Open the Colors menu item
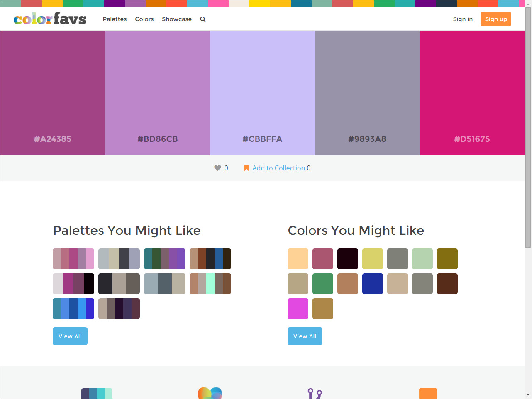This screenshot has width=532, height=399. click(144, 19)
